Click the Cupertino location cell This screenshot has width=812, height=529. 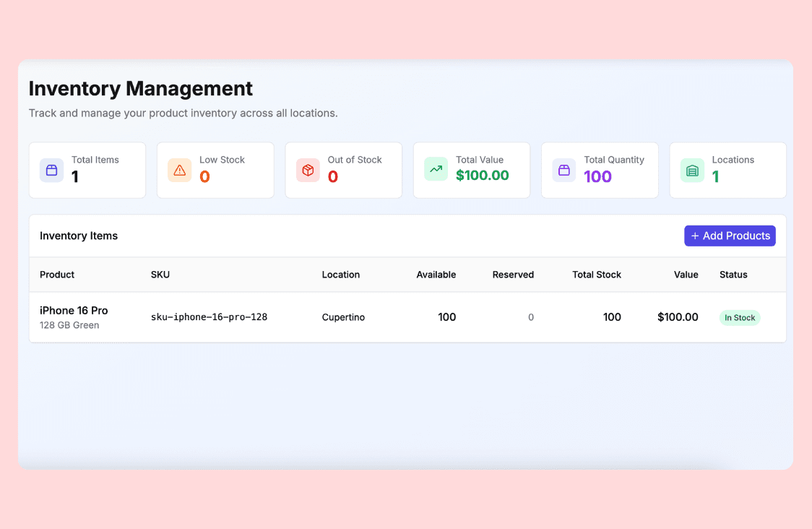(x=343, y=317)
